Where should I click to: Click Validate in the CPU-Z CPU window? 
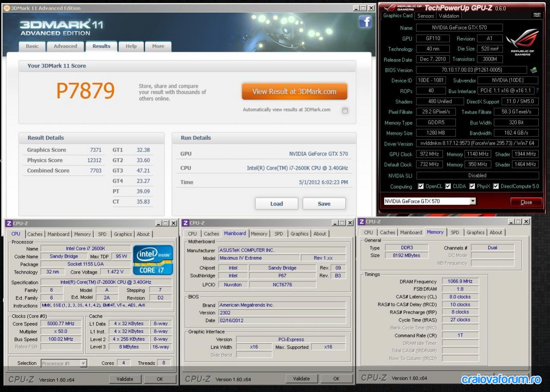click(x=125, y=379)
